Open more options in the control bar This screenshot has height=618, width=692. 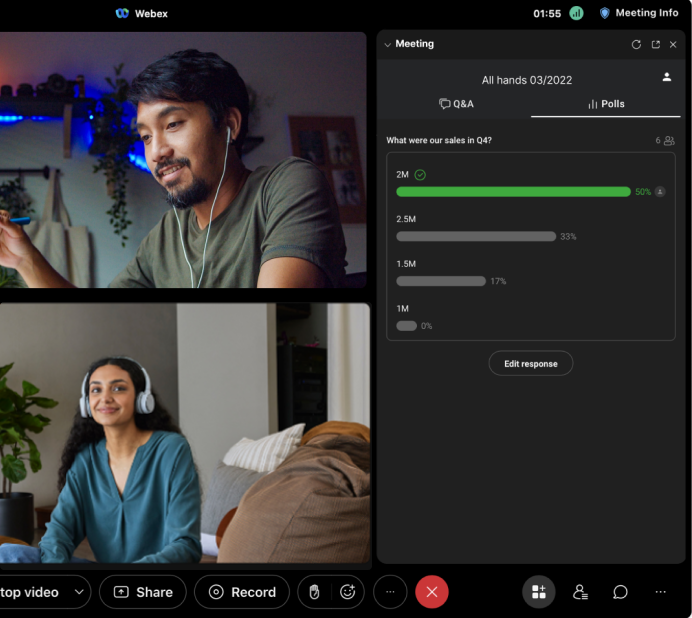pyautogui.click(x=390, y=592)
